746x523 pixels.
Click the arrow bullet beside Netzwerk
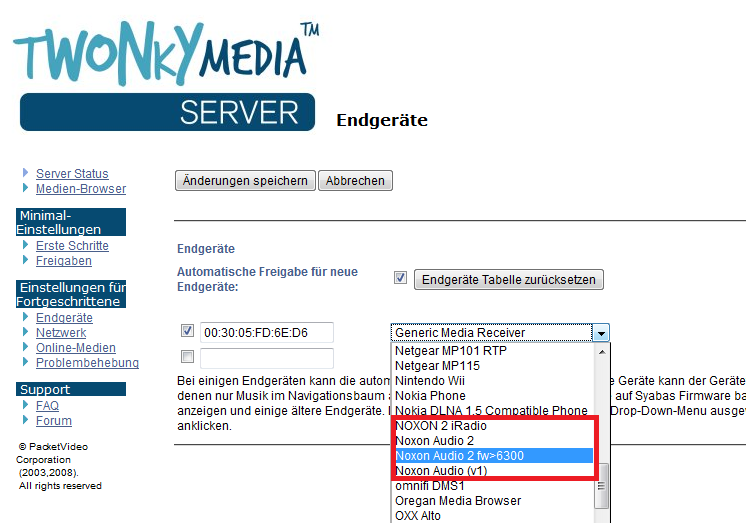[26, 331]
